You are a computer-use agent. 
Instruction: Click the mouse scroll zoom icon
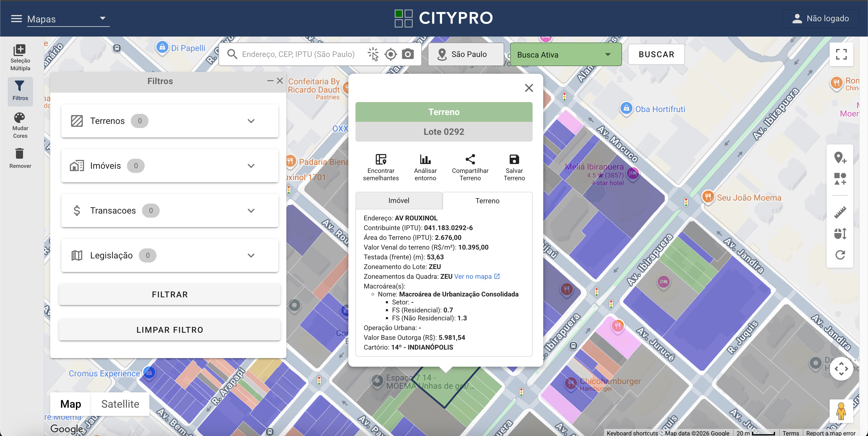840,233
